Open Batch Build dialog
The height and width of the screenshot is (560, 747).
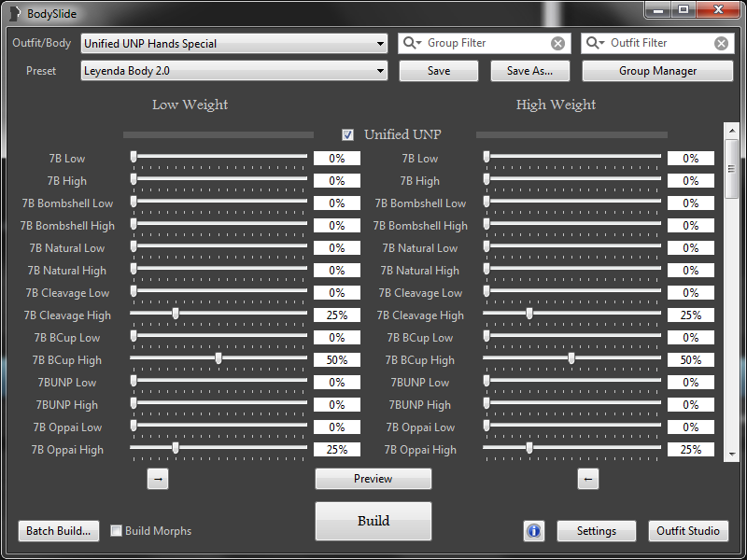[x=59, y=530]
